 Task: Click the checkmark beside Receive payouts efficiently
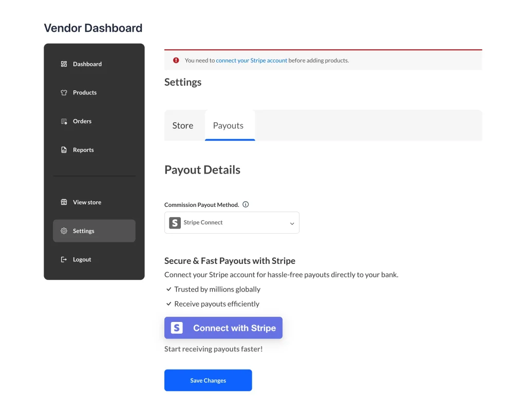tap(168, 303)
